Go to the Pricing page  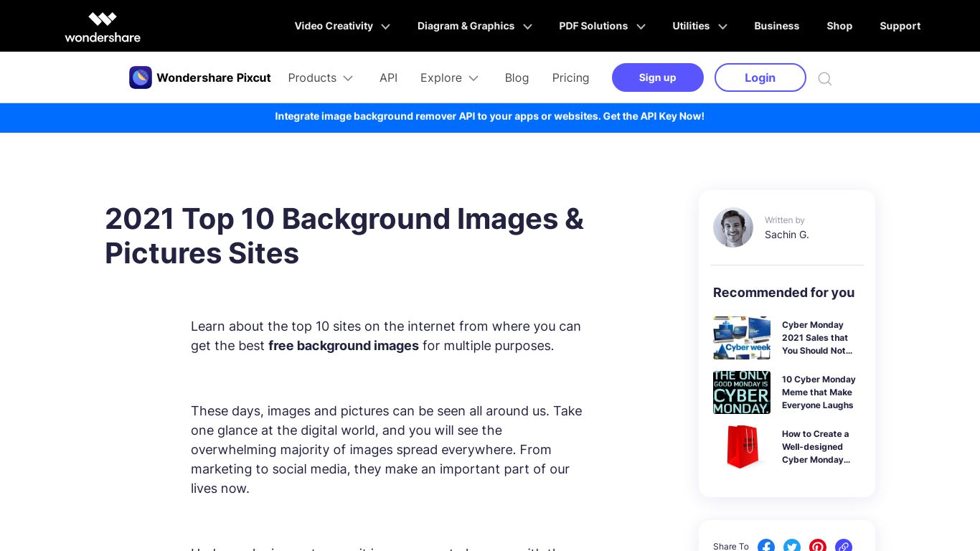point(570,77)
